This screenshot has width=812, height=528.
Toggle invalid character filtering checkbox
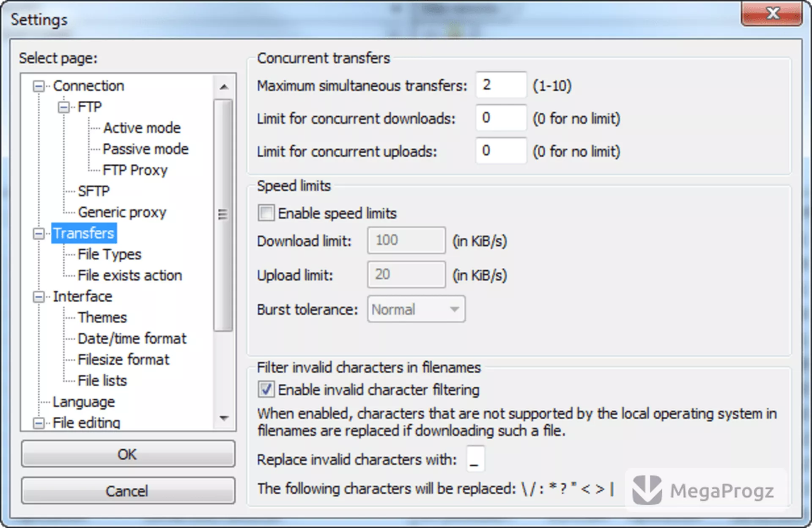266,389
